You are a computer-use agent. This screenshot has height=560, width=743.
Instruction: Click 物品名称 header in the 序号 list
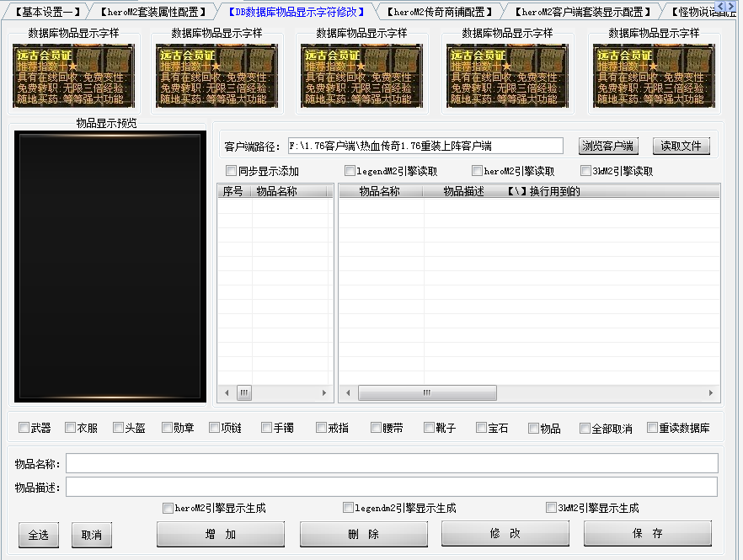point(290,191)
